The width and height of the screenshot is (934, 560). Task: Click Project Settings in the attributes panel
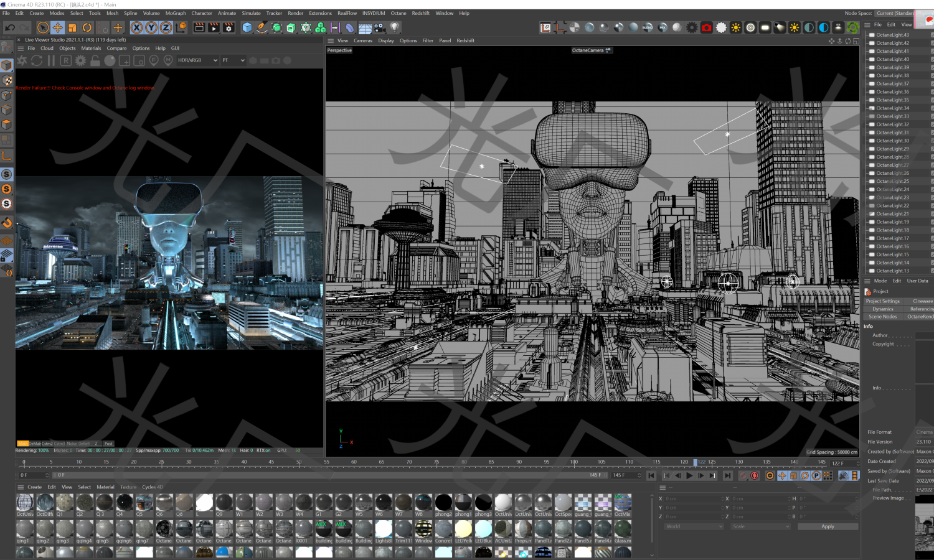[x=883, y=301]
